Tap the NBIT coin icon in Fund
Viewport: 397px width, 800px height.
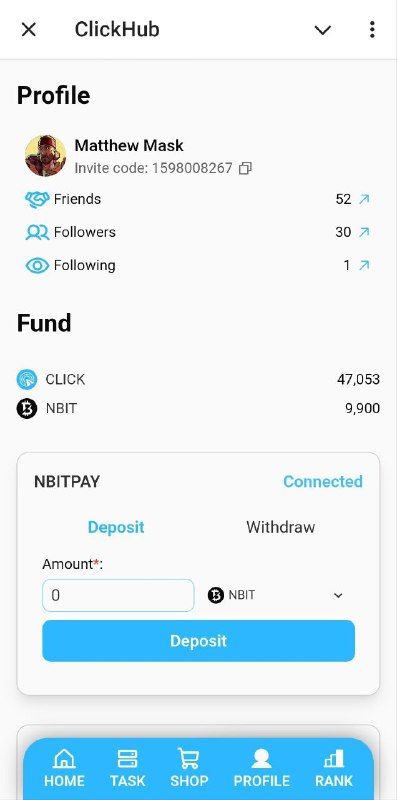tap(27, 409)
